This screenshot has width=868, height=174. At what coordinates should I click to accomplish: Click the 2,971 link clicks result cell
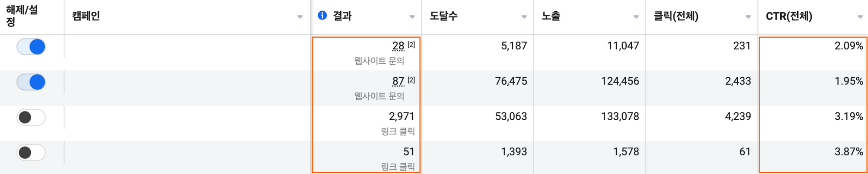click(401, 116)
